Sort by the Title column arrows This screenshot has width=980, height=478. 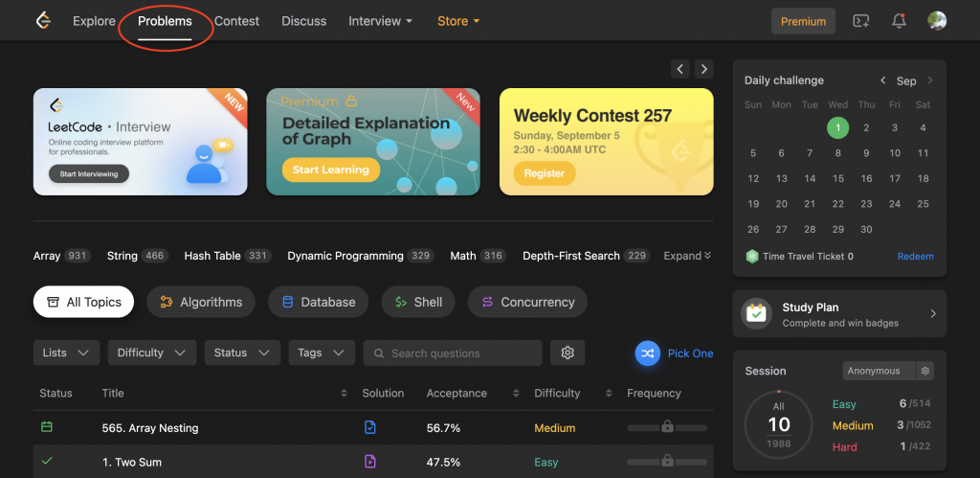pos(344,394)
